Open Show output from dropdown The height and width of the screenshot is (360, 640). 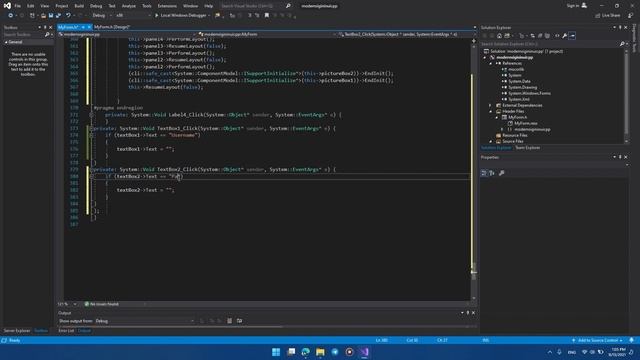click(145, 321)
